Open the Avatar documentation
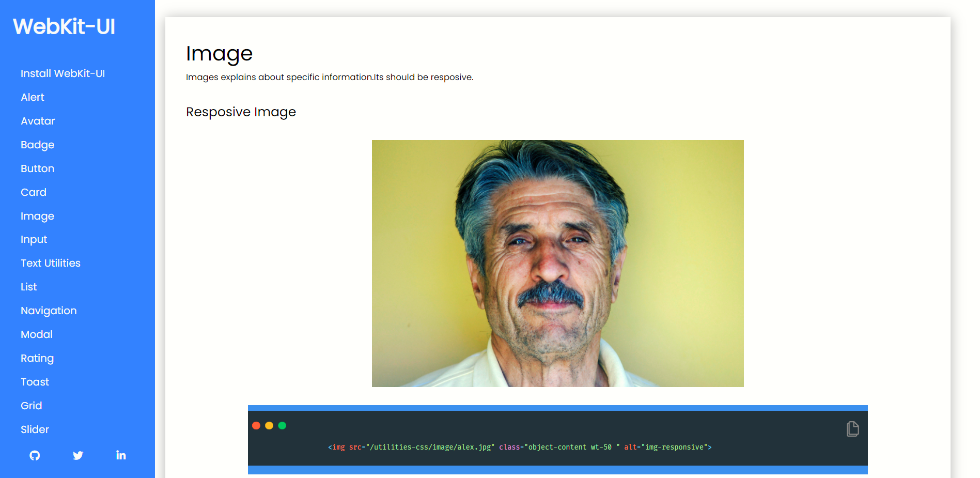Viewport: 980px width, 478px height. tap(37, 121)
